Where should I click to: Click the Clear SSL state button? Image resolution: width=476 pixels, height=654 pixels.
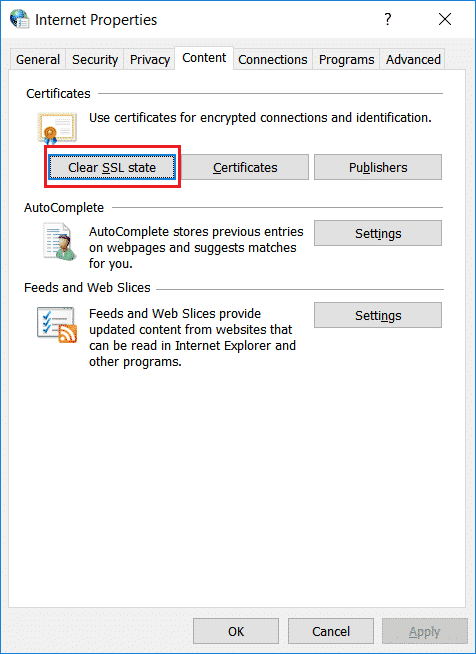tap(112, 167)
